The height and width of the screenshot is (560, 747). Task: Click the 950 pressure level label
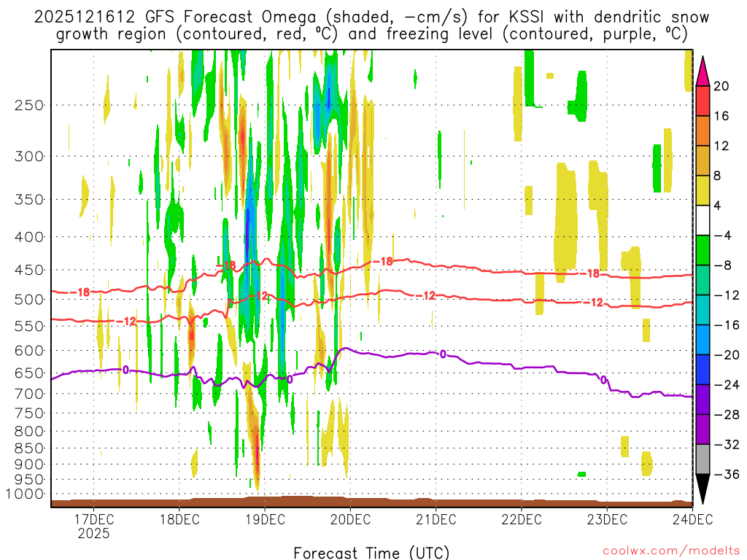[x=29, y=479]
